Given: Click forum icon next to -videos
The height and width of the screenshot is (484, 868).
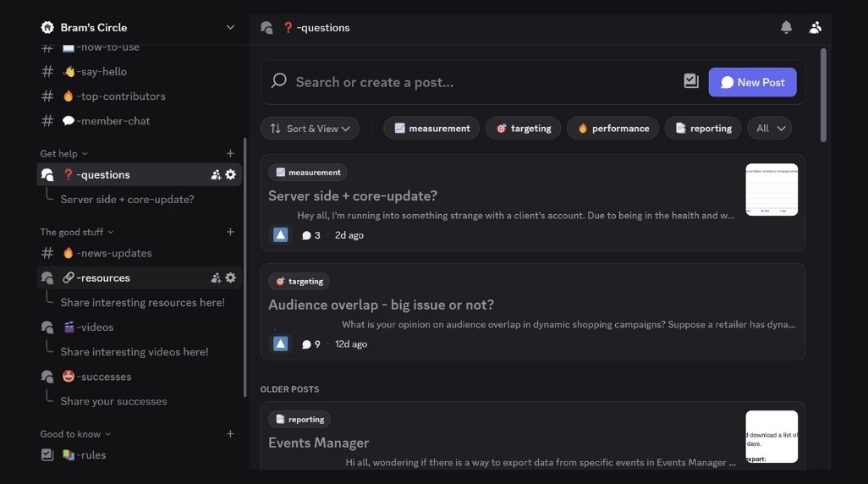Looking at the screenshot, I should coord(47,327).
